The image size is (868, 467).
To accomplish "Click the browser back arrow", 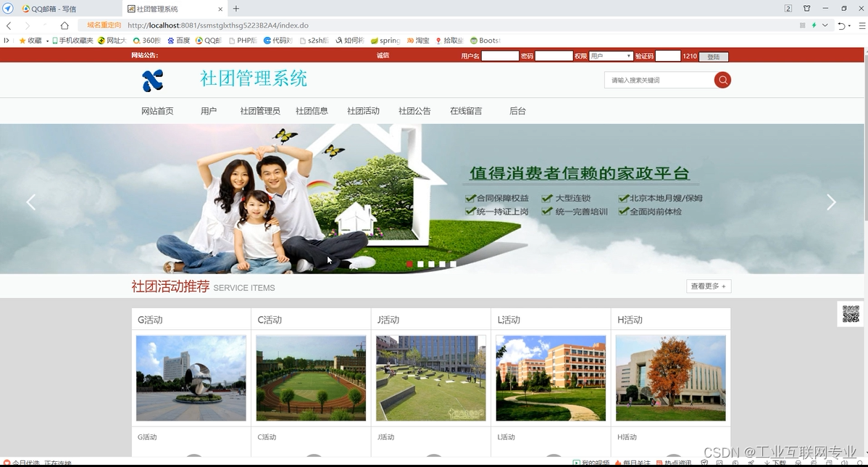I will click(9, 25).
